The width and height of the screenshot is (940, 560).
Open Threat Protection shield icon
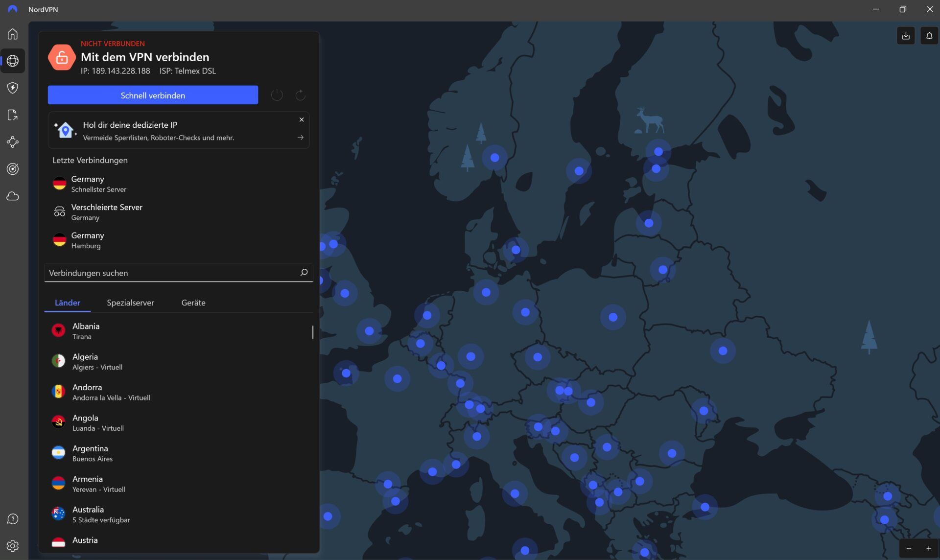(x=13, y=88)
